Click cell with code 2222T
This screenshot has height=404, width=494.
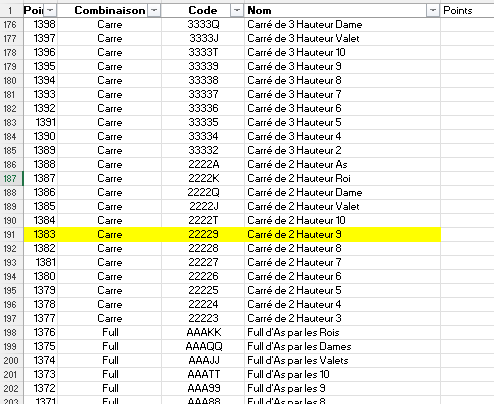(203, 221)
